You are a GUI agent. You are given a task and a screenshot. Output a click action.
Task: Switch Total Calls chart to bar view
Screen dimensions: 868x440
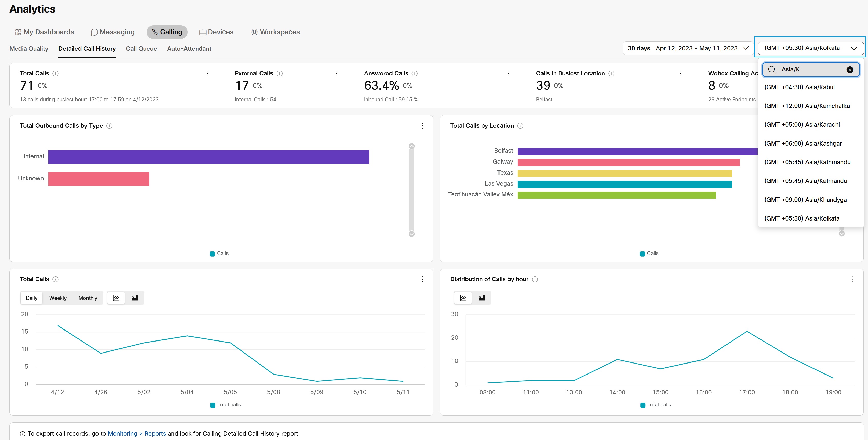pos(135,298)
